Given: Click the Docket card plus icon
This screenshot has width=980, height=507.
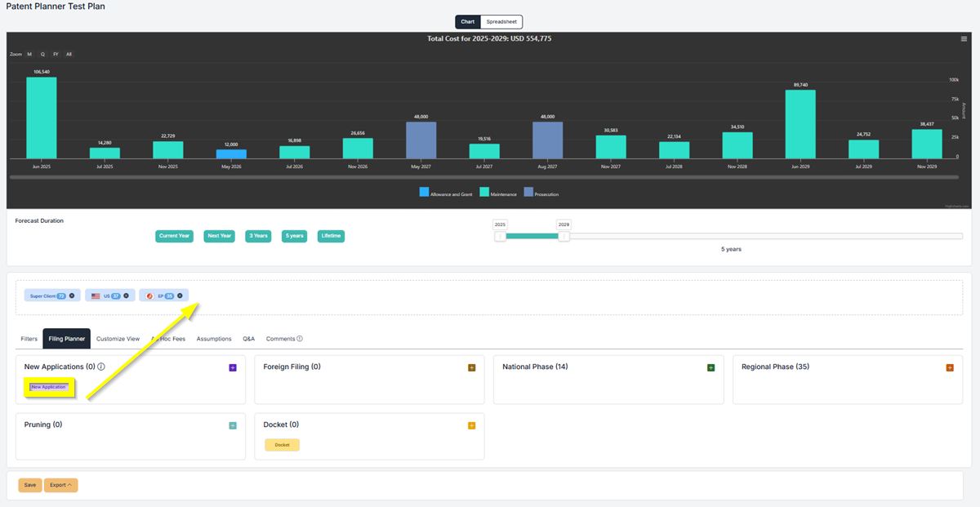Looking at the screenshot, I should click(472, 425).
